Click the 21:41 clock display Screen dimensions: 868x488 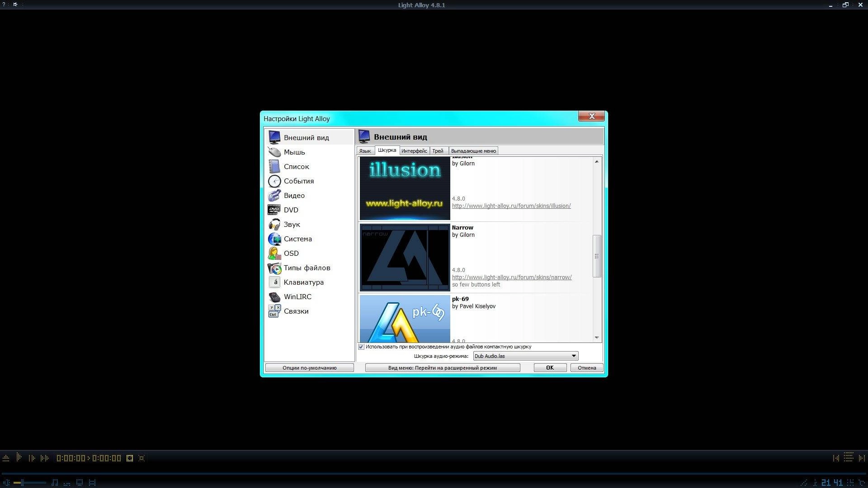coord(832,483)
